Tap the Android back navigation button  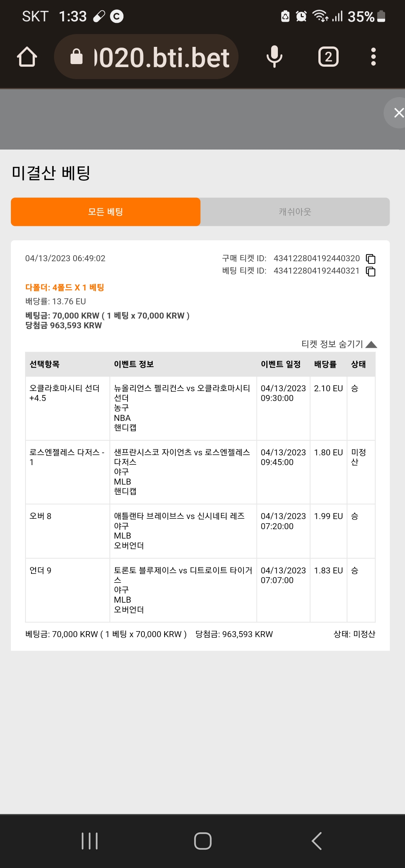click(317, 841)
